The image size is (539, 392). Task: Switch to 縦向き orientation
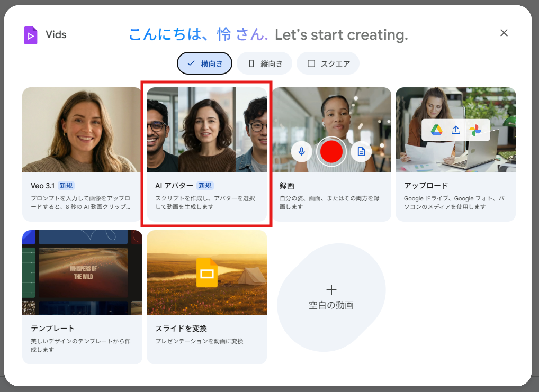(264, 63)
